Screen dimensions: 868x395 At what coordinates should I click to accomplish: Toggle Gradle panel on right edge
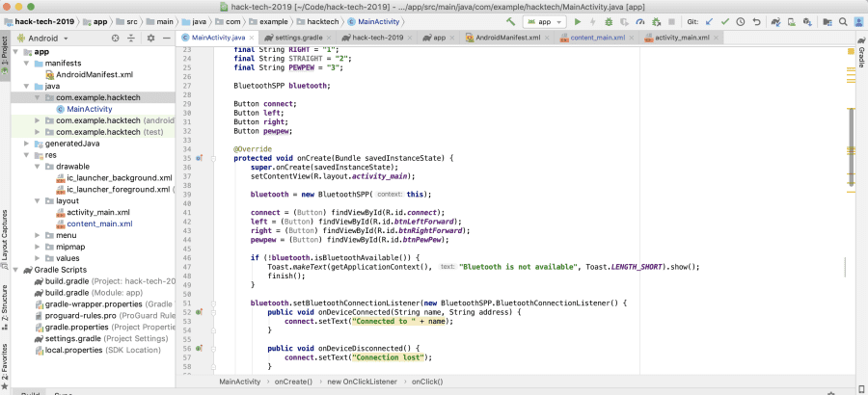tap(862, 53)
